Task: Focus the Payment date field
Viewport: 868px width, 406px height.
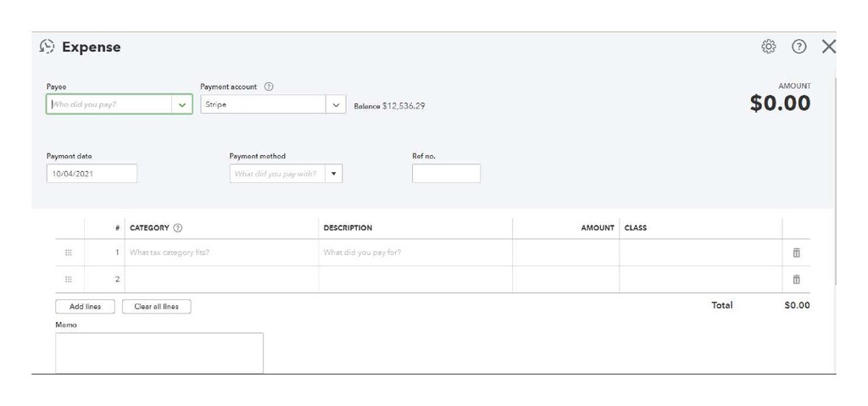Action: tap(92, 174)
